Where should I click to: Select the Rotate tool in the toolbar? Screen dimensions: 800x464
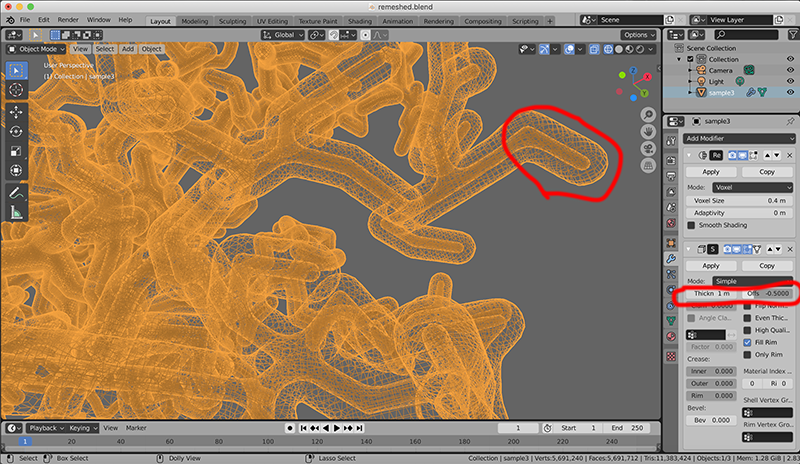click(17, 131)
